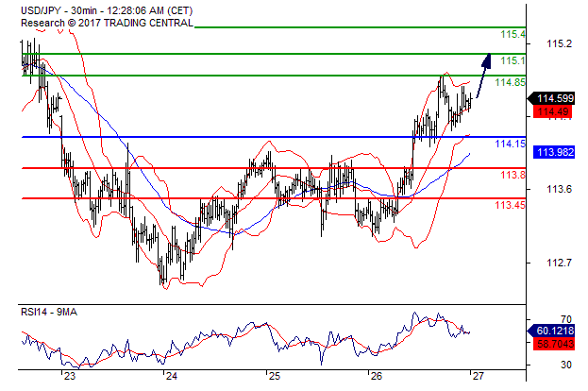Select the 115.4 green resistance label
Viewport: 588px width, 391px height.
513,35
